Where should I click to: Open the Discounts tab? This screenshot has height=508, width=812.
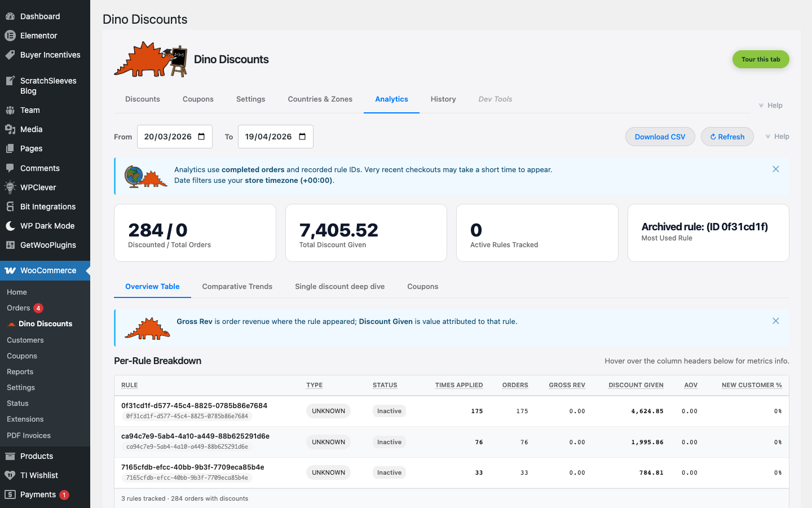click(143, 99)
